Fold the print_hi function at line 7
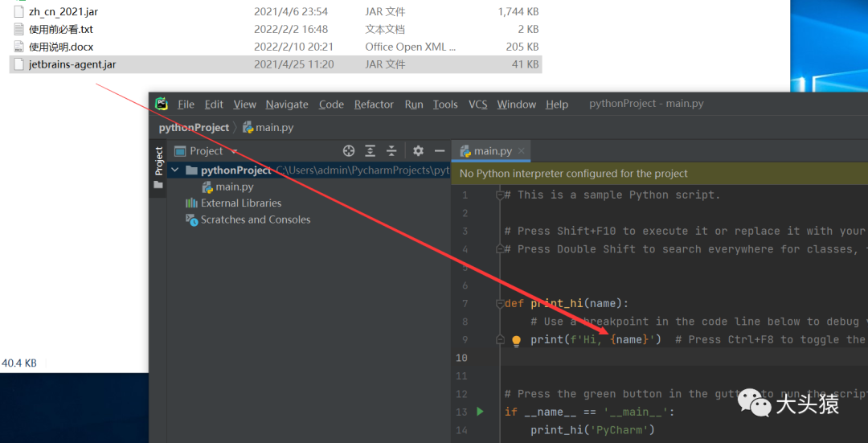This screenshot has height=443, width=868. click(500, 303)
